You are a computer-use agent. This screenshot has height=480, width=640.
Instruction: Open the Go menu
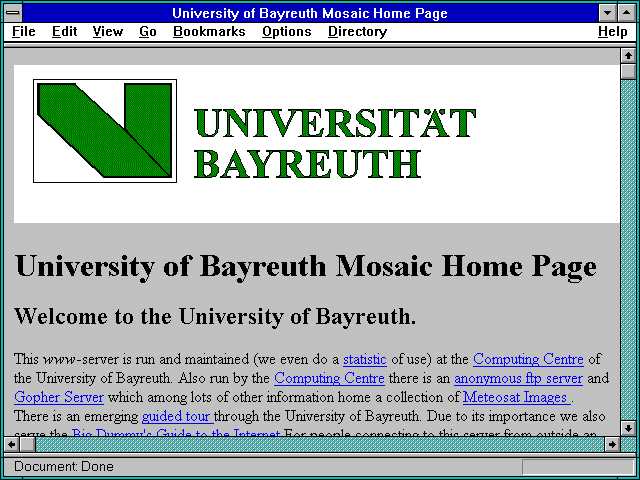(148, 31)
